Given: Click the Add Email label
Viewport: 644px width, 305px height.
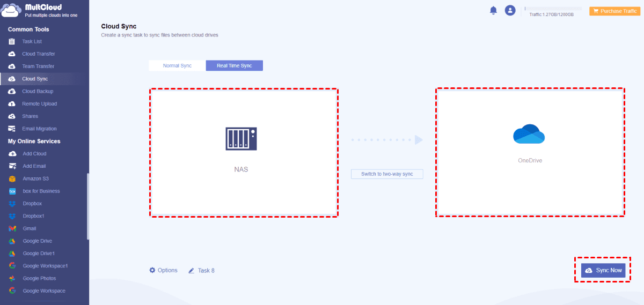Looking at the screenshot, I should click(34, 166).
